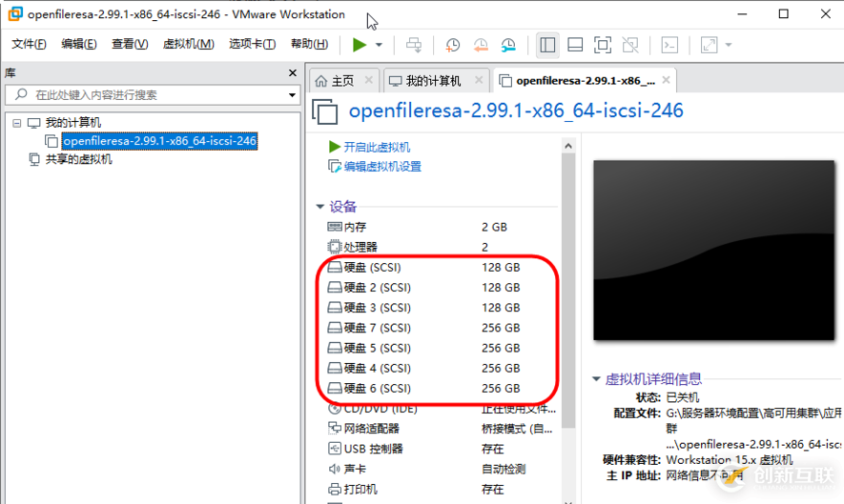The width and height of the screenshot is (844, 504).
Task: Open the power options dropdown arrow beside play
Action: pos(379,45)
